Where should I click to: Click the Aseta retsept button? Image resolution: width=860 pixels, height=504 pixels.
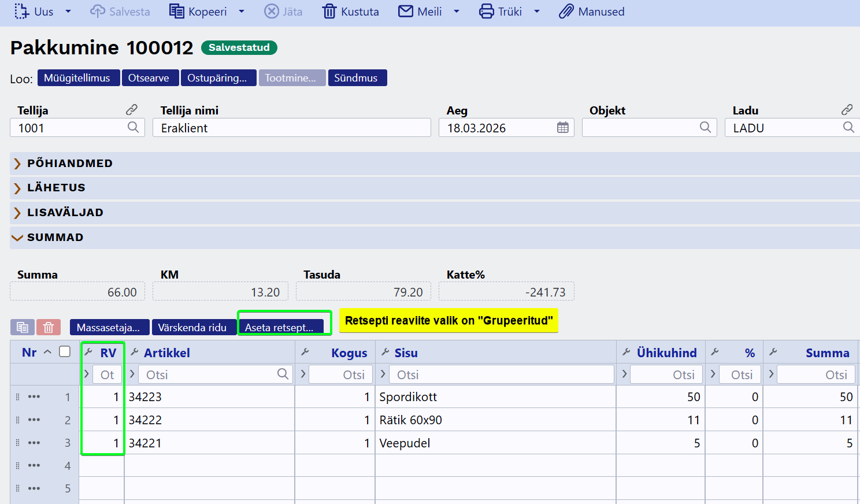280,328
